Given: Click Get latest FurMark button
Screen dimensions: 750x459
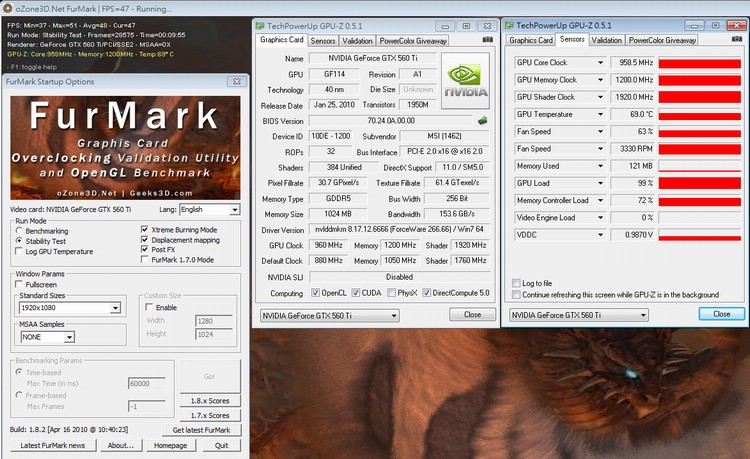Looking at the screenshot, I should coord(201,430).
